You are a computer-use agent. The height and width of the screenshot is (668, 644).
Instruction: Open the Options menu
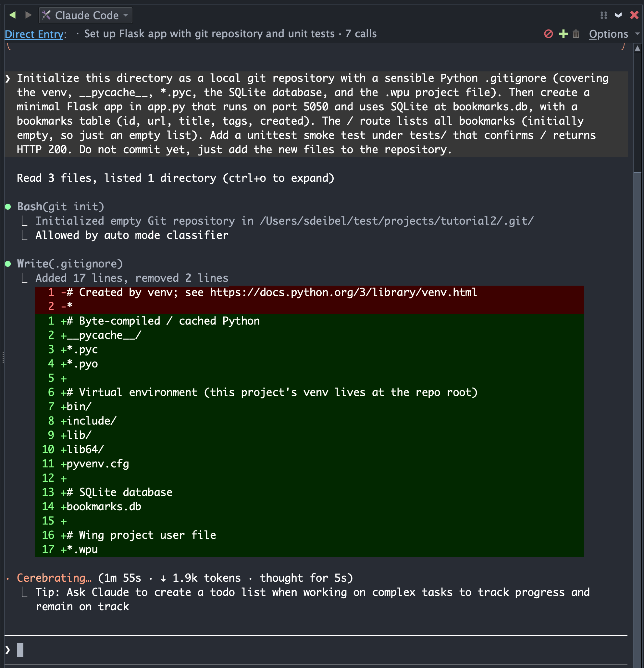click(608, 34)
